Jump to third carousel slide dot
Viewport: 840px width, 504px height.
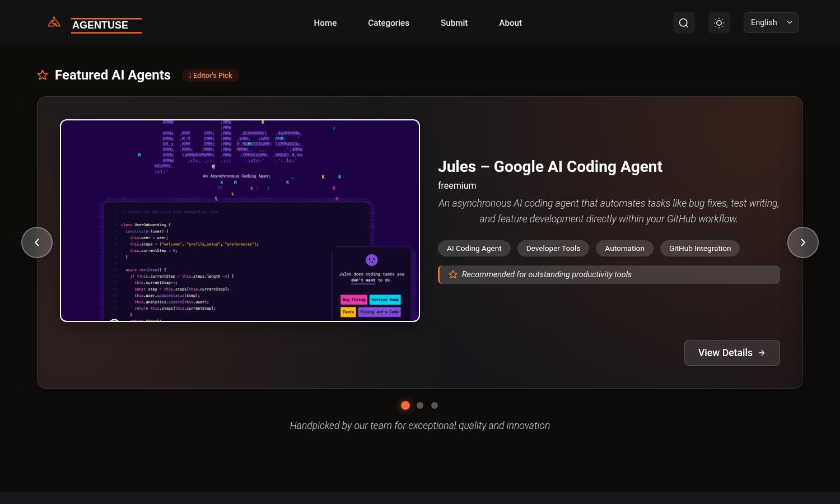(x=435, y=405)
